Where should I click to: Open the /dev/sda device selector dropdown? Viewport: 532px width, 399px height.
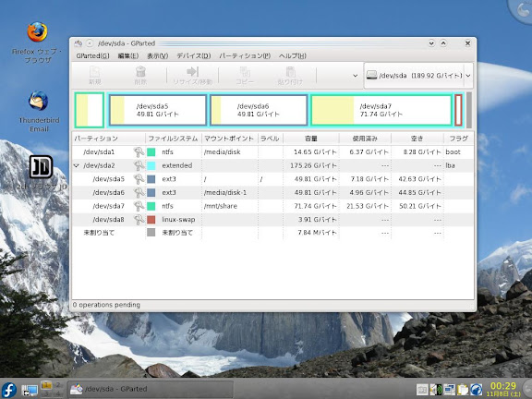[418, 76]
